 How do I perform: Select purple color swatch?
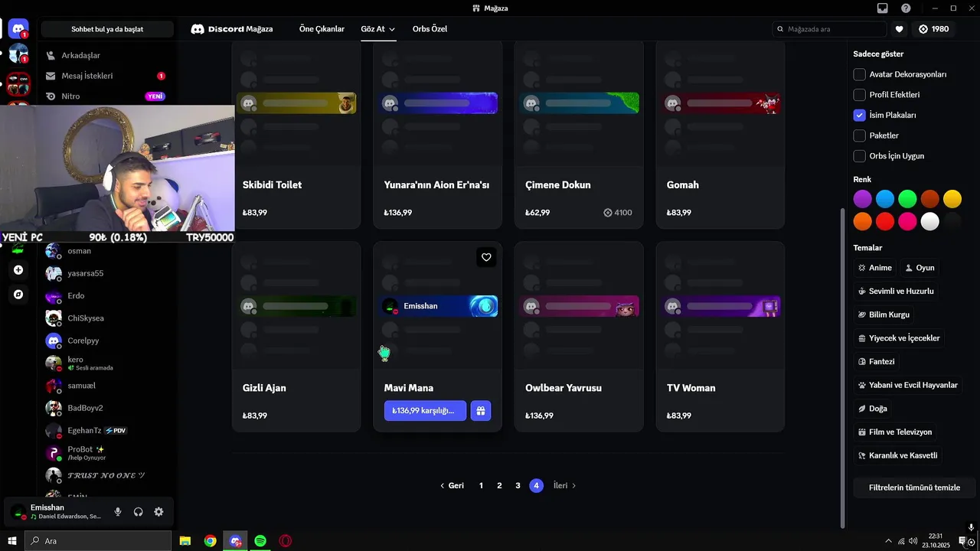click(863, 199)
